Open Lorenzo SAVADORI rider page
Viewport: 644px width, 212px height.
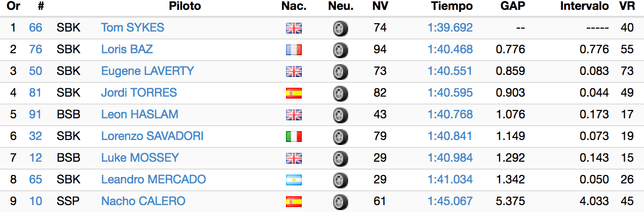click(x=152, y=136)
